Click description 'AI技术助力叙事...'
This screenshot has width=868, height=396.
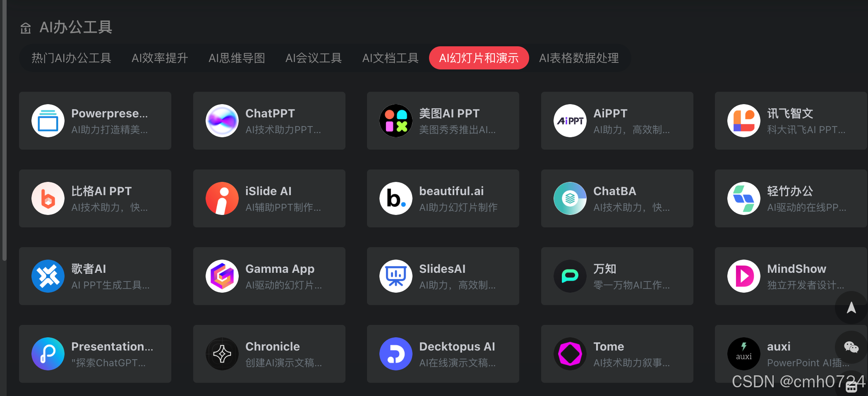coord(631,363)
